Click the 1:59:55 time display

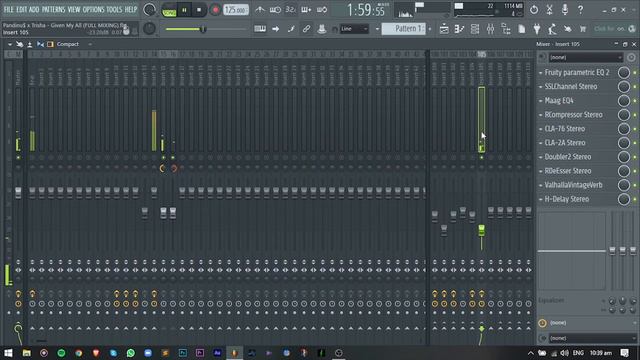tap(366, 10)
